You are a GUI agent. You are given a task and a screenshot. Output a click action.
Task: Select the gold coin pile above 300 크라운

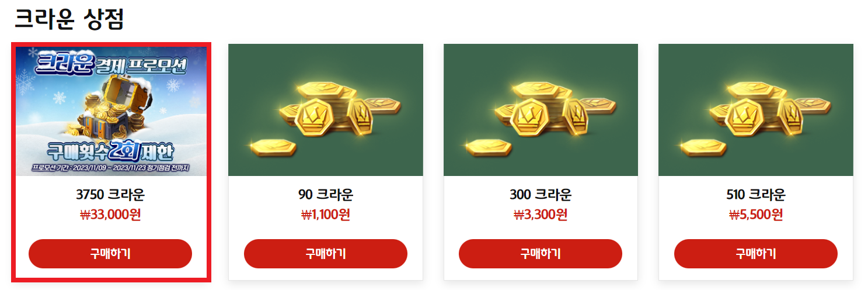[x=541, y=110]
